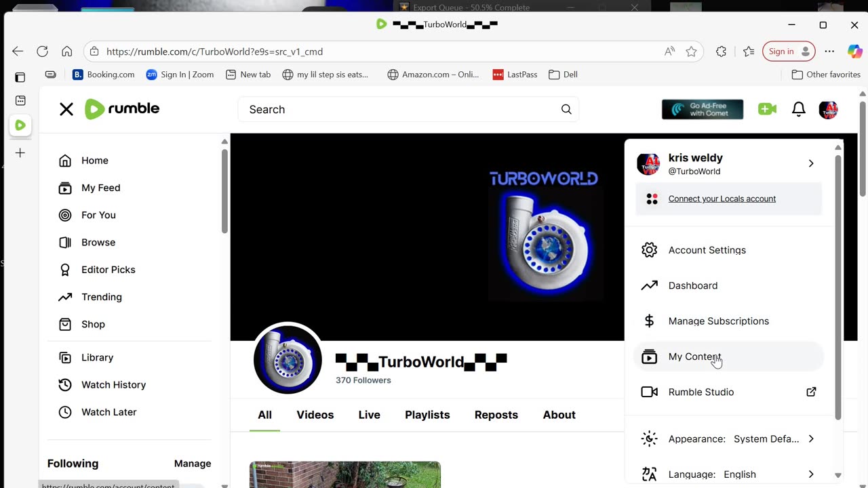Click Connect your Locals account link

tap(722, 199)
